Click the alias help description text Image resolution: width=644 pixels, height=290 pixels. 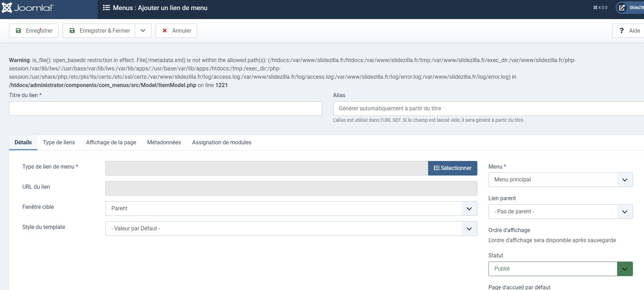(x=429, y=120)
